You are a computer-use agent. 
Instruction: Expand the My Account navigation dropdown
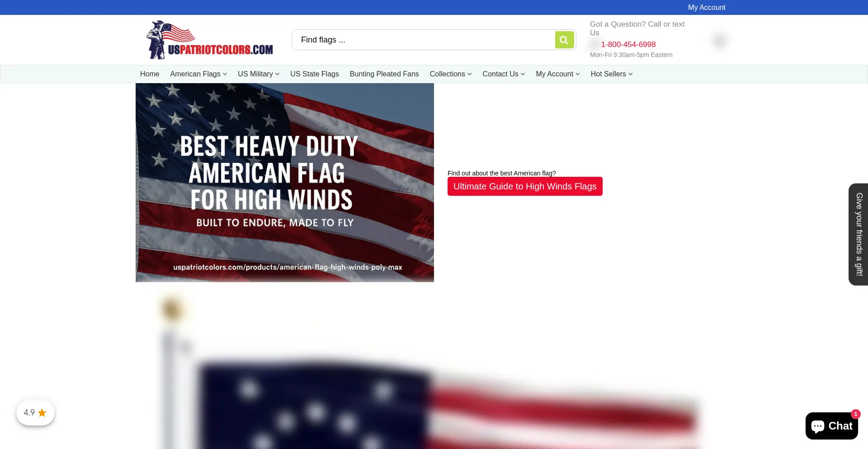pyautogui.click(x=558, y=74)
